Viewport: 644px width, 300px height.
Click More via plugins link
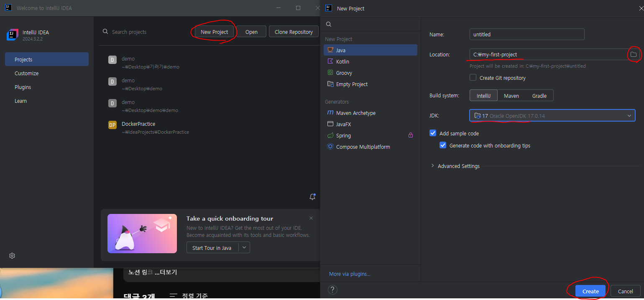[350, 274]
